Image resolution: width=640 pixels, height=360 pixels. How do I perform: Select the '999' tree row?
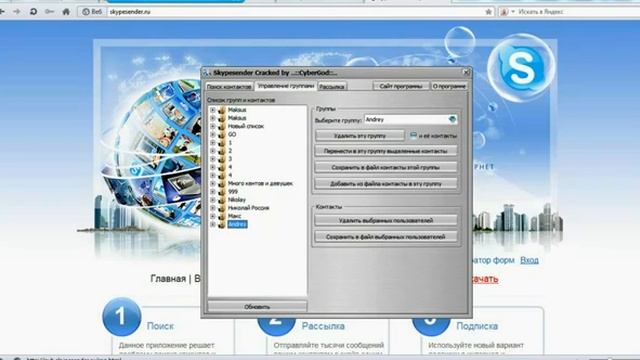tap(233, 191)
